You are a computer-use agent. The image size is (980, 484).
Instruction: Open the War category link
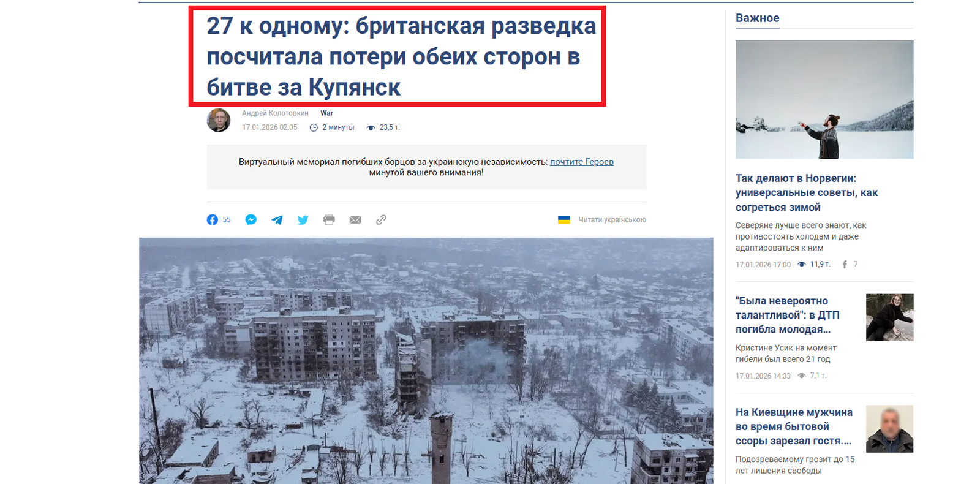tap(326, 113)
